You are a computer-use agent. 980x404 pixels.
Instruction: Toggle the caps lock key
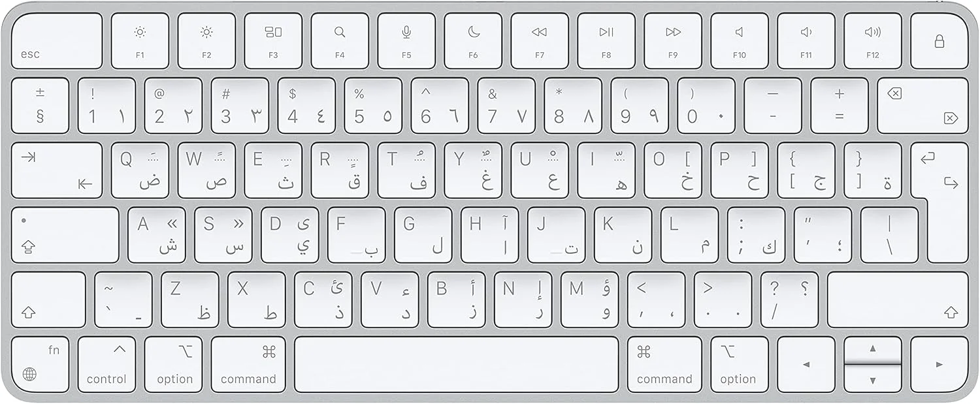click(x=65, y=235)
